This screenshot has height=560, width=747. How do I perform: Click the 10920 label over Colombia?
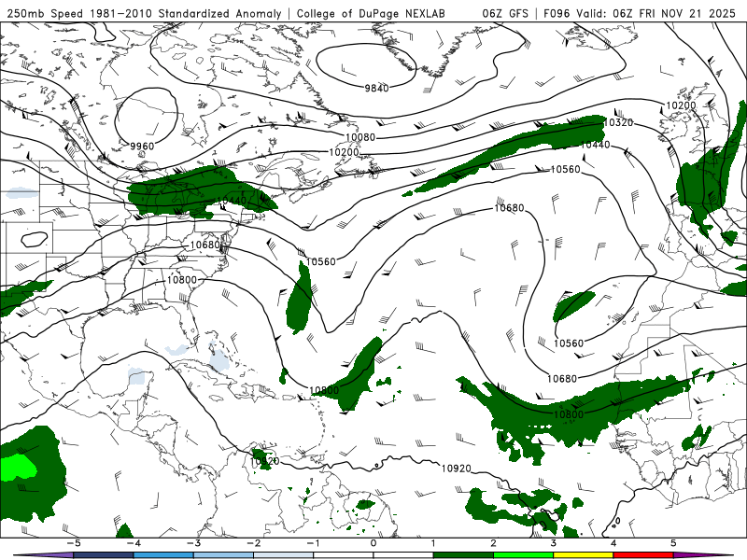tap(265, 461)
